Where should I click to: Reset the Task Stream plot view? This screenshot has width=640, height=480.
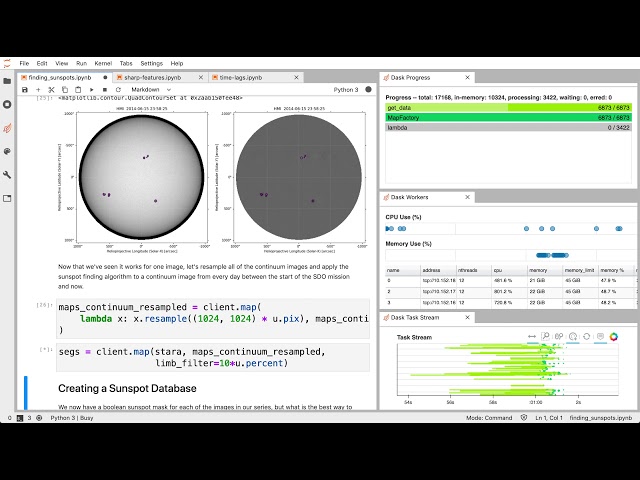(587, 336)
